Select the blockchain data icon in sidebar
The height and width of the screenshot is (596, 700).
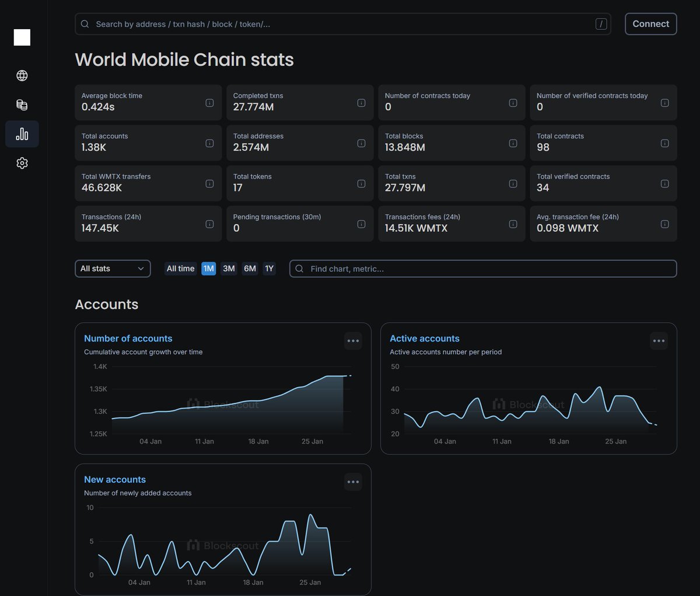pos(22,104)
